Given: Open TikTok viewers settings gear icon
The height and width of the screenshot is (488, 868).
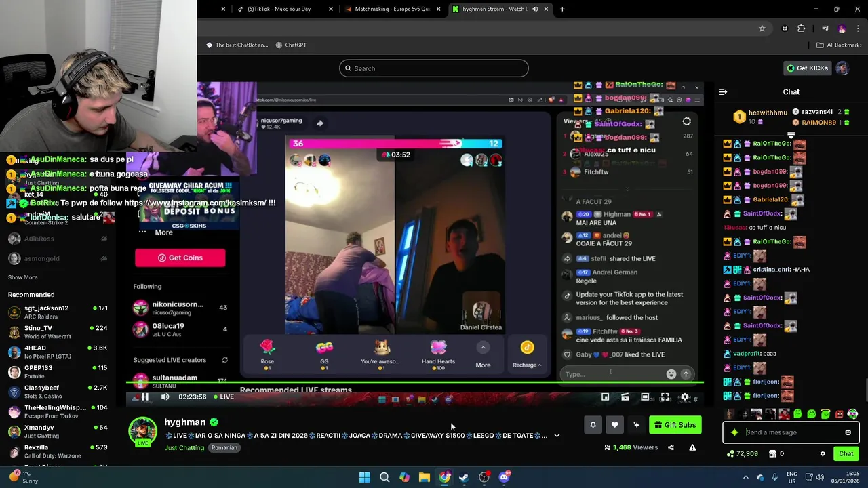Looking at the screenshot, I should click(x=686, y=121).
